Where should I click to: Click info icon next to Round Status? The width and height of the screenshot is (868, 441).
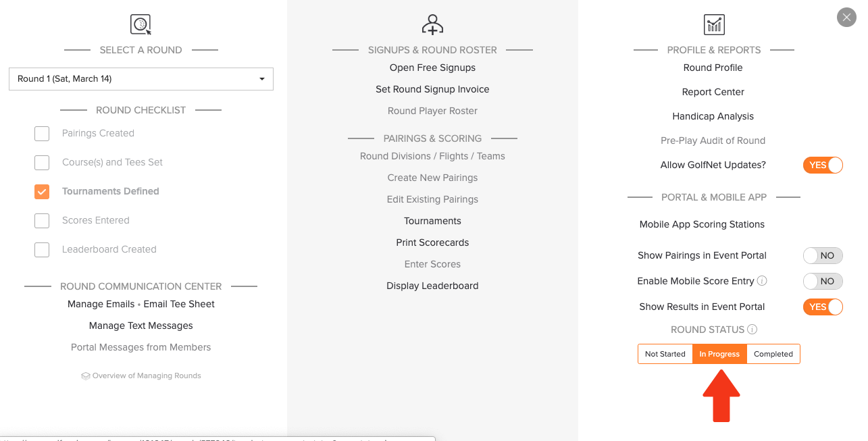[x=752, y=330]
